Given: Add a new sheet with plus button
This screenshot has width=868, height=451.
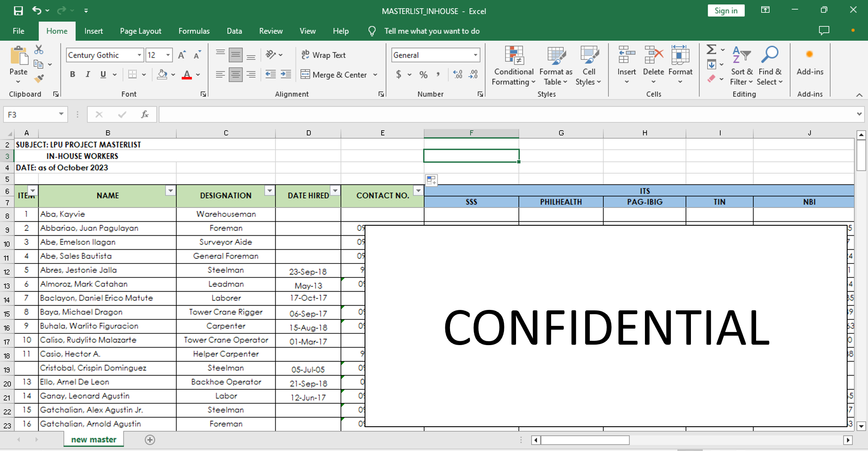Looking at the screenshot, I should click(150, 440).
